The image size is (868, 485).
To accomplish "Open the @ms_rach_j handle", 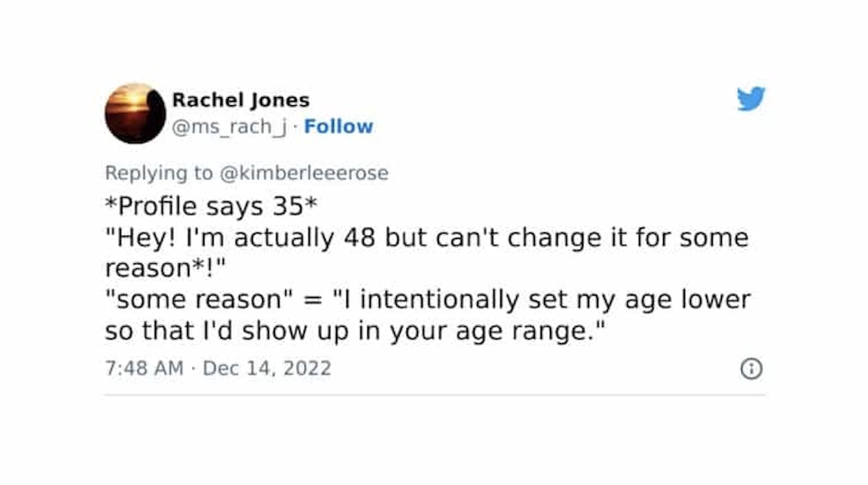I will click(x=229, y=127).
